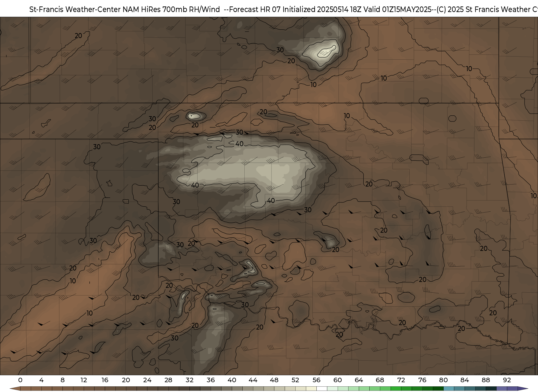Click the colorbar label '92'

(507, 380)
